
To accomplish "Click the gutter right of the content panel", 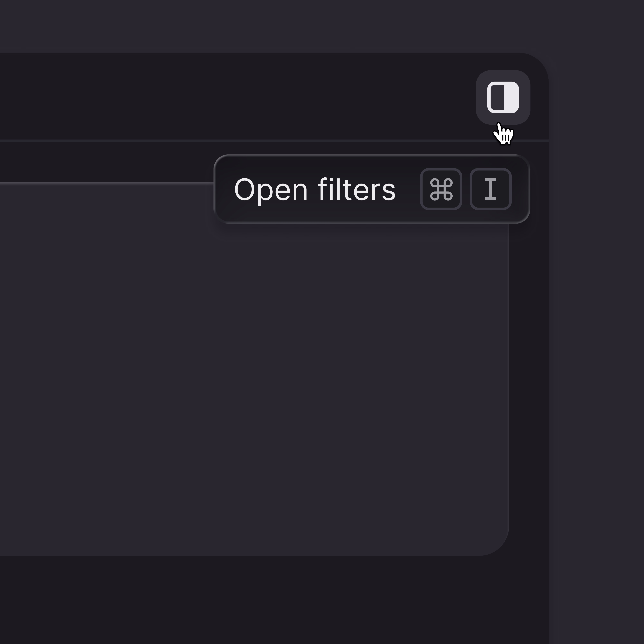I will (x=529, y=367).
